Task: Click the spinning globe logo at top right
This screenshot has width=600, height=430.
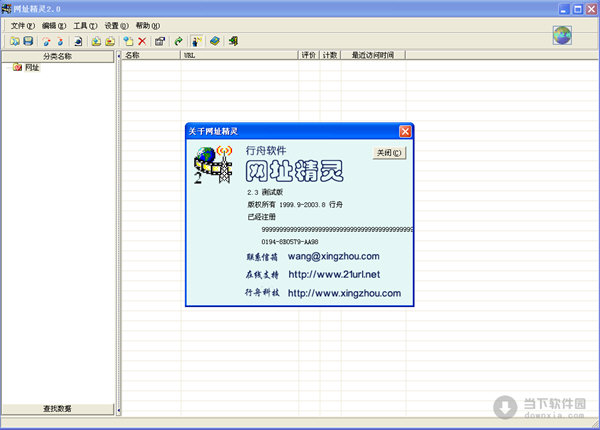Action: [x=562, y=35]
